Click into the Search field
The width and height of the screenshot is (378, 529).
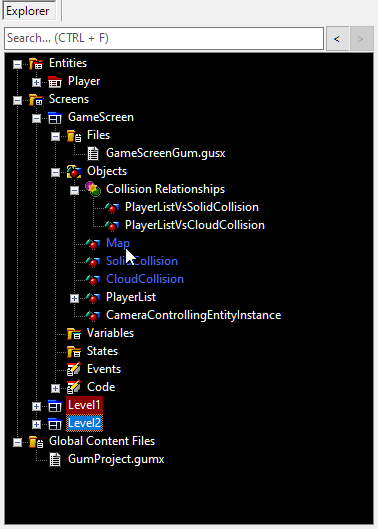[164, 38]
